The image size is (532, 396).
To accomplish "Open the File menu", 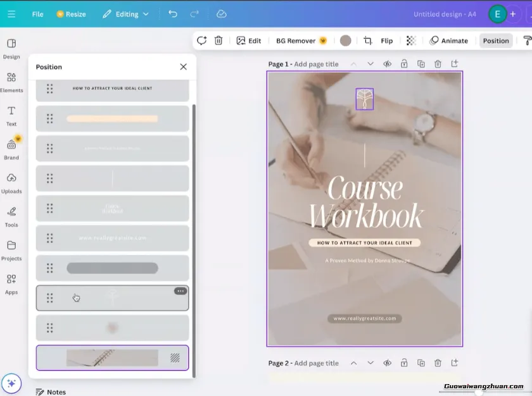I will click(38, 14).
